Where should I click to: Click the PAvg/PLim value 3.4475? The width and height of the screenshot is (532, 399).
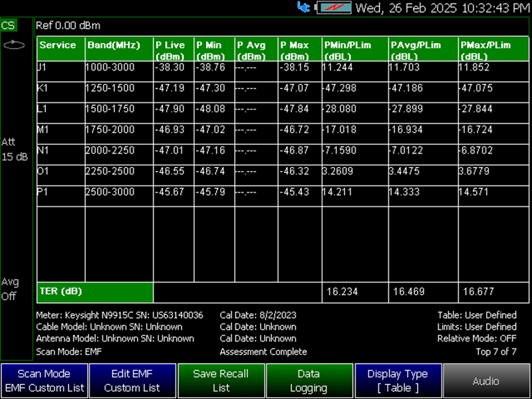point(404,171)
